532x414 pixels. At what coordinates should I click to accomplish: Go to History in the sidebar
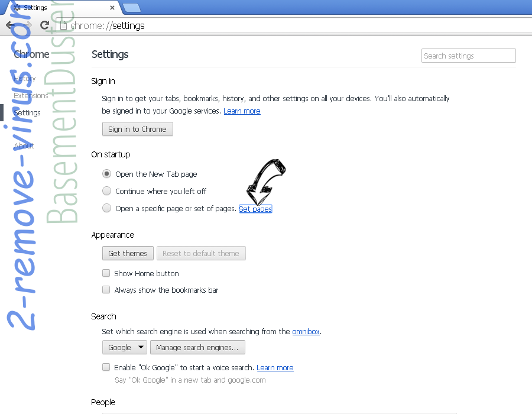point(25,79)
